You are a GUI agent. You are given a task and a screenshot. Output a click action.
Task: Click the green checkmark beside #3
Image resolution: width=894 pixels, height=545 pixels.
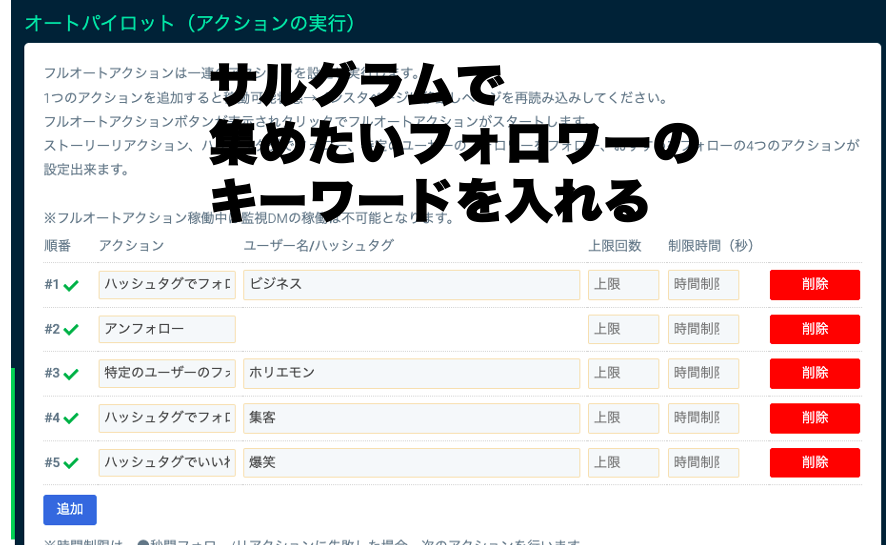(71, 374)
